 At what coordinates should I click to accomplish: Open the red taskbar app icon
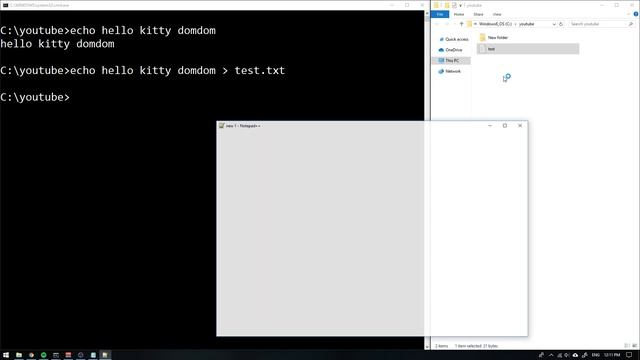tap(68, 355)
